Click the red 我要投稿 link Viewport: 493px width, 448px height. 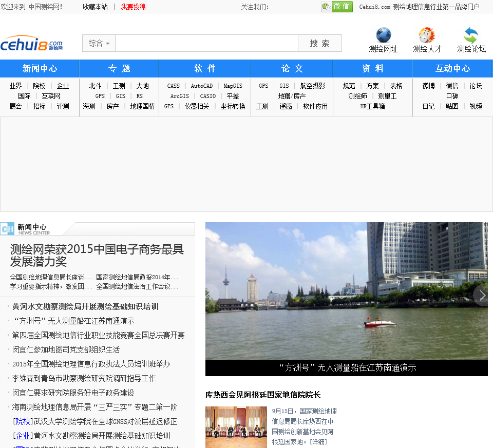coord(134,7)
